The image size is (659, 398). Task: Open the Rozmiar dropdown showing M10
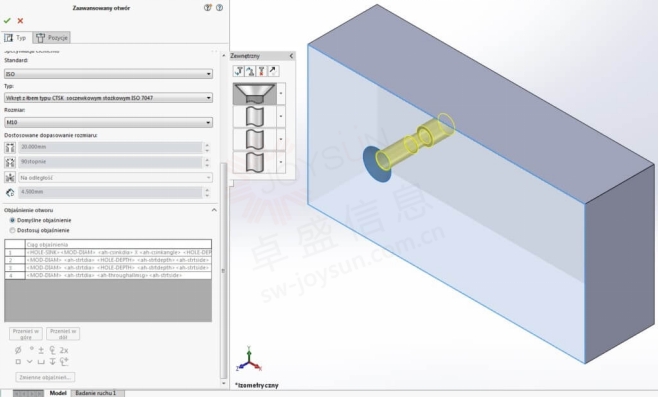pos(108,122)
